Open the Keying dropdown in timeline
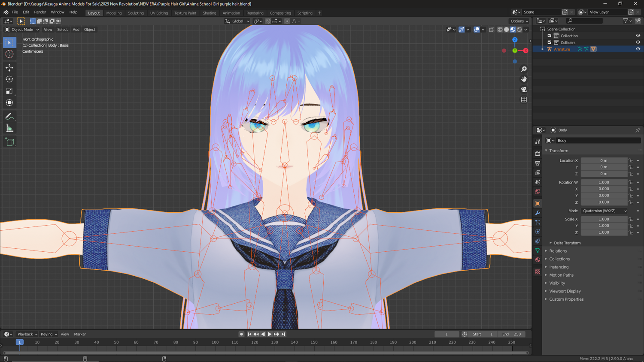This screenshot has height=362, width=644. pyautogui.click(x=49, y=334)
